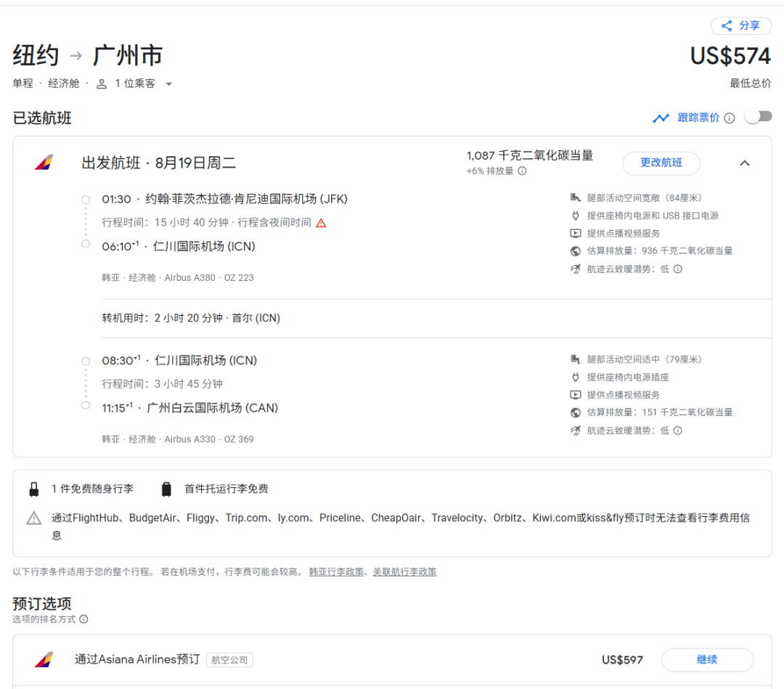Image resolution: width=784 pixels, height=689 pixels.
Task: Click 继续 to book with Asiana
Action: click(706, 659)
